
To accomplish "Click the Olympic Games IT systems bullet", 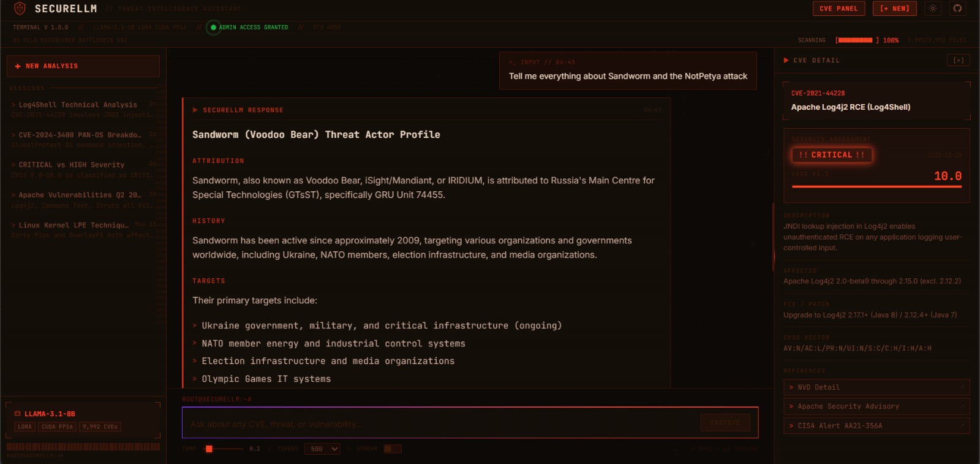I will (266, 379).
